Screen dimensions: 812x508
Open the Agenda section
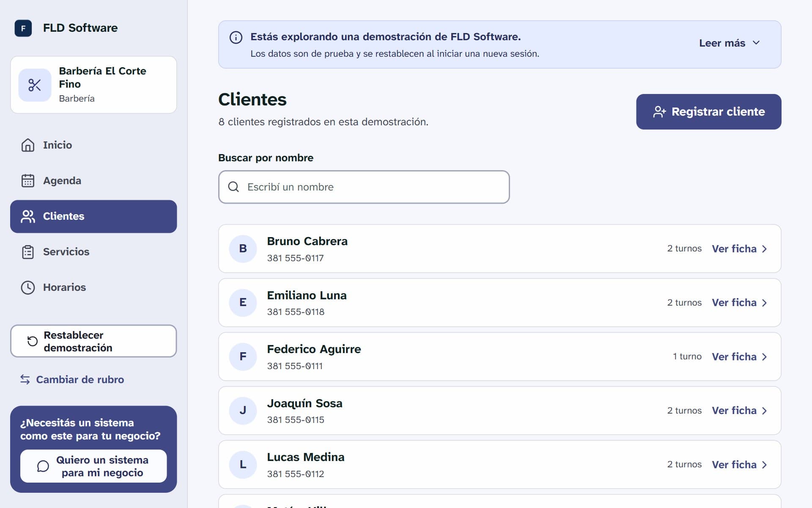[x=93, y=181]
